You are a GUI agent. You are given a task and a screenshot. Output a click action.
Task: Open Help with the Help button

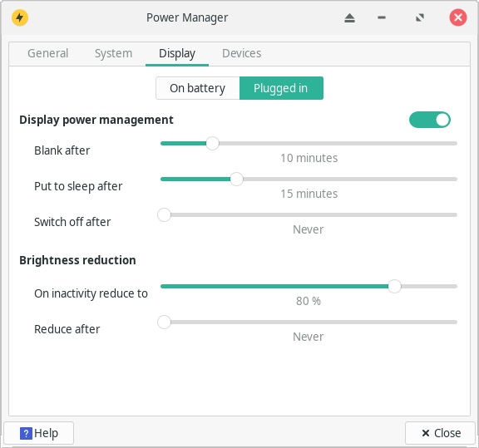coord(39,433)
